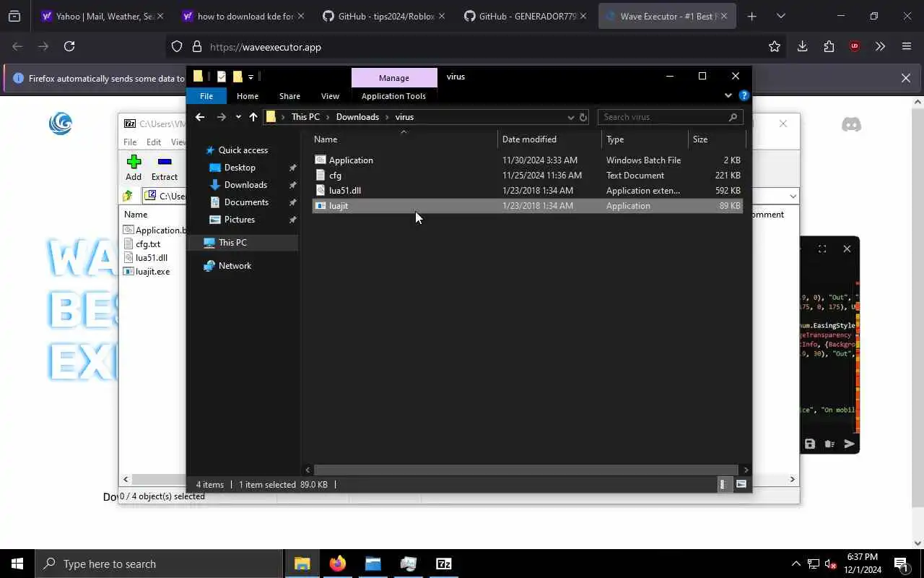Screen dimensions: 924x578
Task: Click Add icon in the 7-Zip toolbar
Action: [x=134, y=162]
